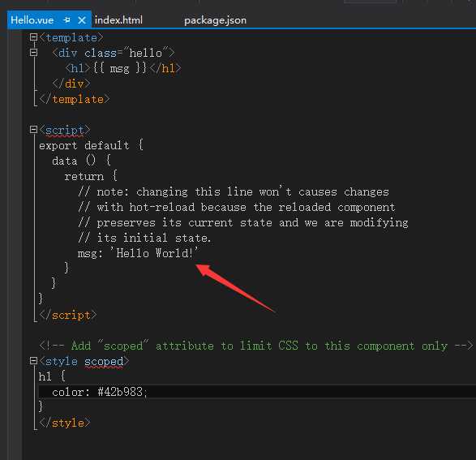Click the opening template tag text
This screenshot has height=460, width=476.
[71, 38]
